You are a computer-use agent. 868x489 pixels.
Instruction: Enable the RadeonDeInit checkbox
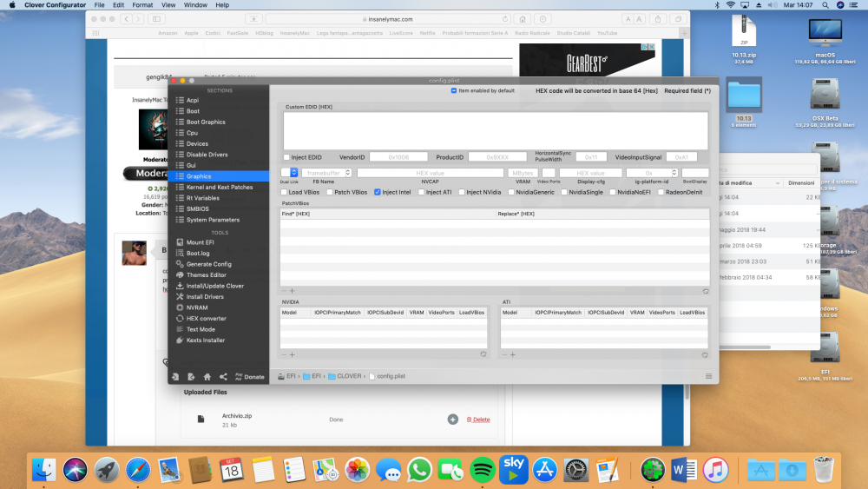[661, 192]
